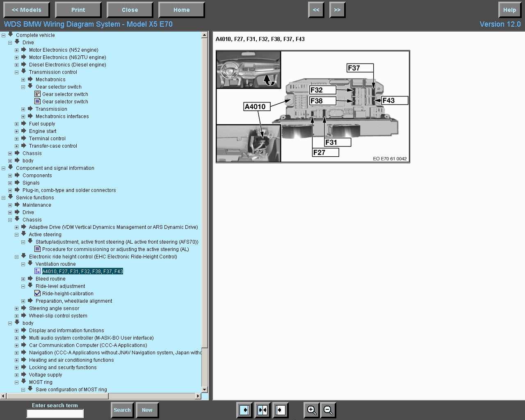Image resolution: width=525 pixels, height=420 pixels.
Task: Click the arrow icon beside Steering angle sensor
Action: pos(24,308)
